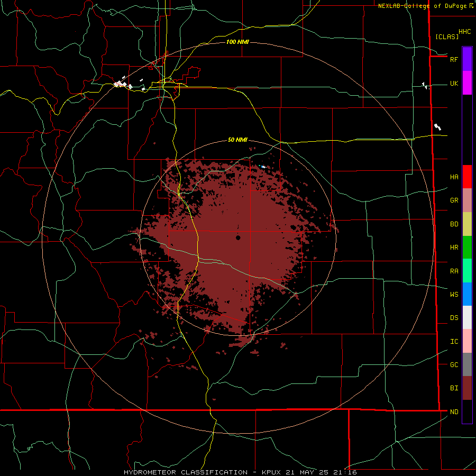Screen dimensions: 476x476
Task: Click the Hydrometeor Classification KPUX title text
Action: point(240,472)
